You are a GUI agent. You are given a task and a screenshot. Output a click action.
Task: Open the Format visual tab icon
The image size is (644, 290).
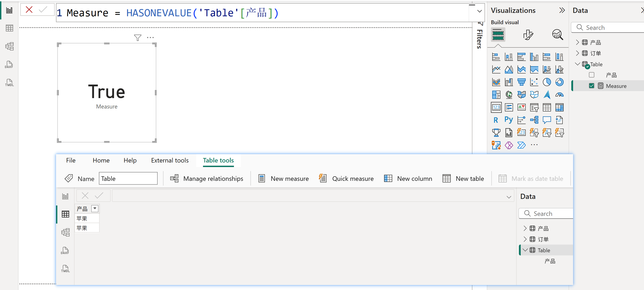pos(528,35)
